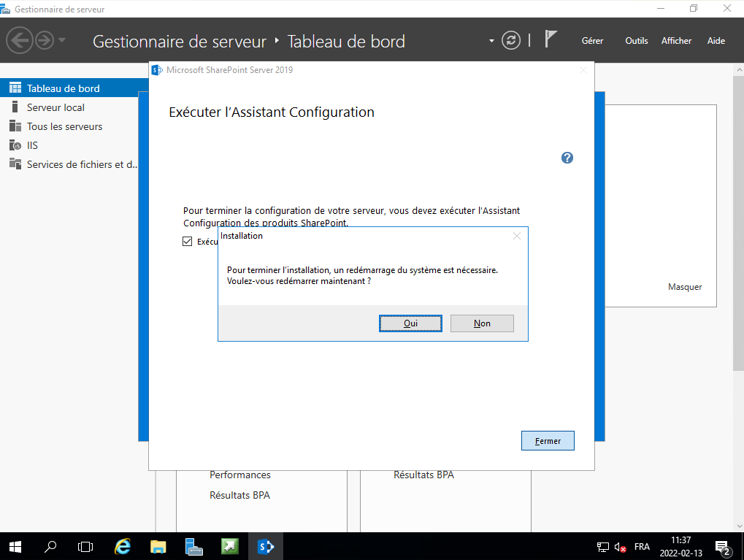Confirm restart by clicking Oui

click(410, 323)
